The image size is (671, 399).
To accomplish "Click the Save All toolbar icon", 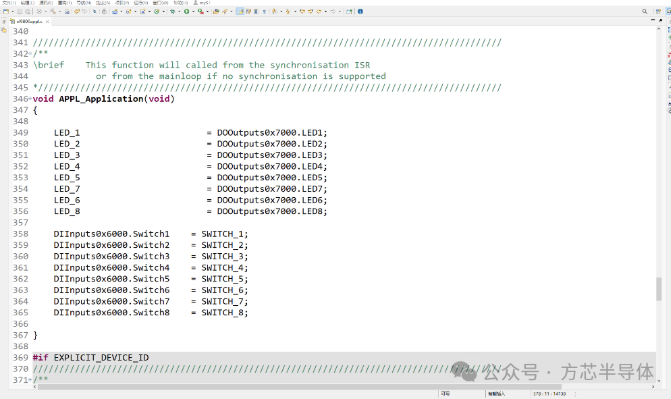I will coord(27,12).
